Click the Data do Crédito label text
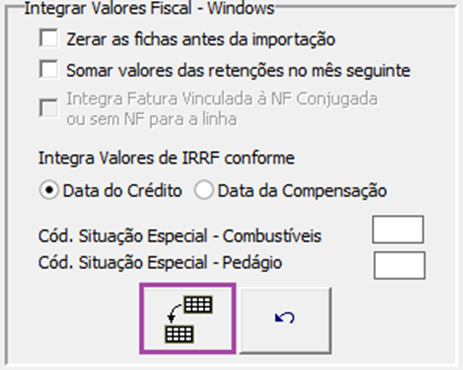Screen dimensions: 463x370 122,191
